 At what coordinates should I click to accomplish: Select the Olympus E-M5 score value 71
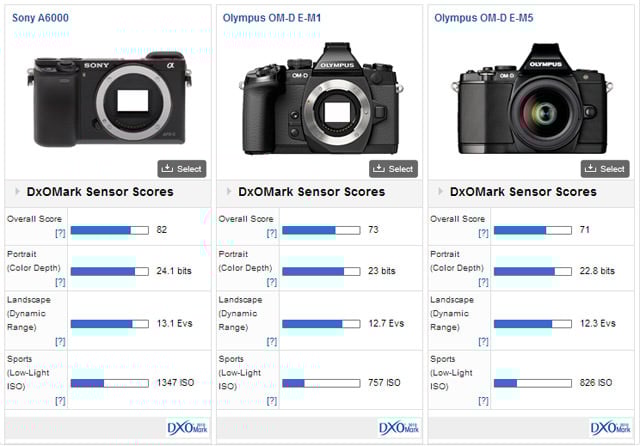click(584, 230)
